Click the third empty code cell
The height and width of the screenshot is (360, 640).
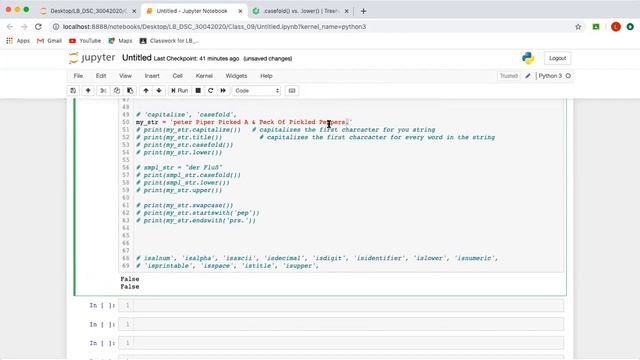pos(341,343)
